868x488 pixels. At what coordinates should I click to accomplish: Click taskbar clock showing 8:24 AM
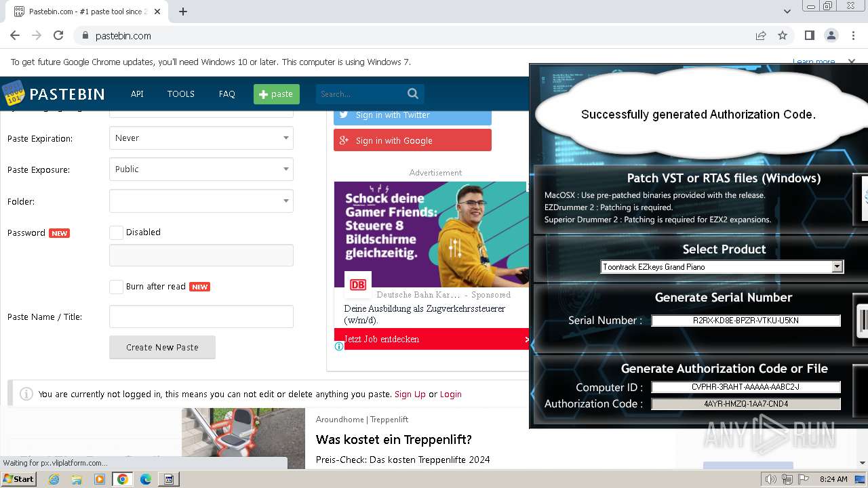click(x=833, y=479)
